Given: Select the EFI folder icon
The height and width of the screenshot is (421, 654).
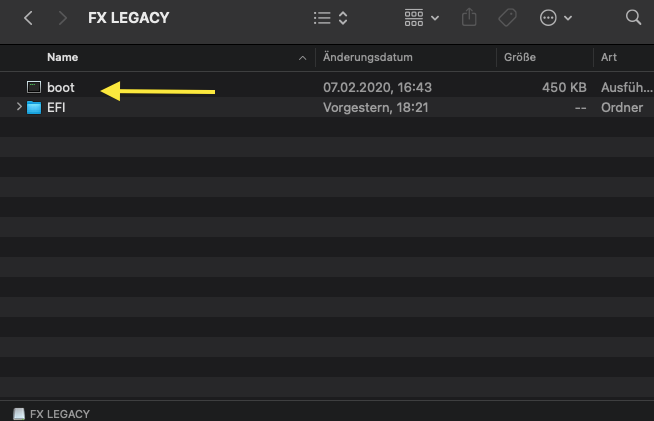Looking at the screenshot, I should point(34,108).
